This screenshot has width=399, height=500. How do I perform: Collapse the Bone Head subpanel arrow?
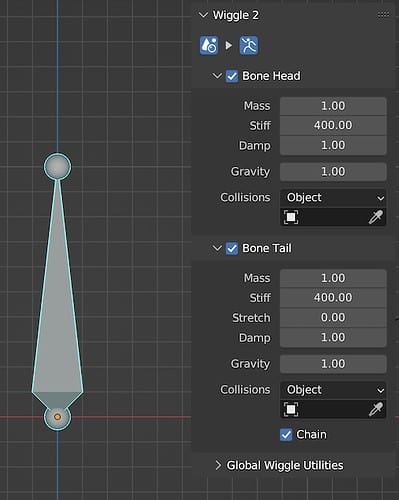pos(217,76)
